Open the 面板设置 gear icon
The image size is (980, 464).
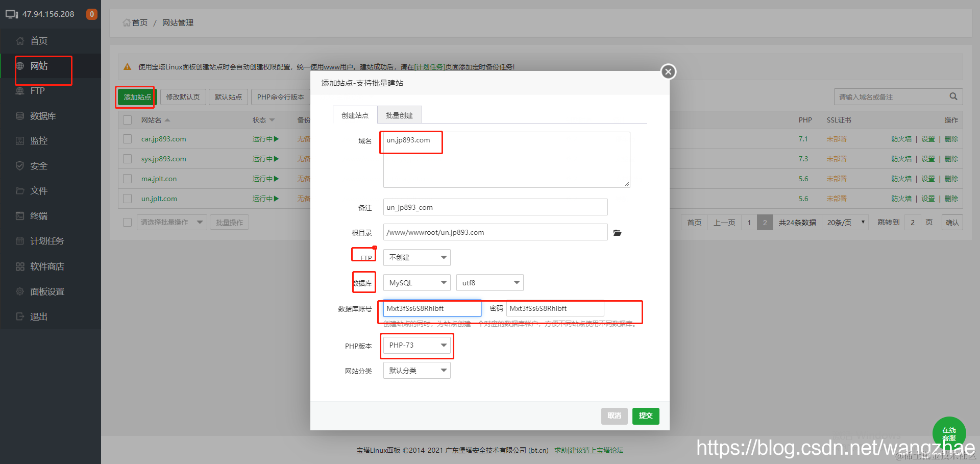pos(20,291)
